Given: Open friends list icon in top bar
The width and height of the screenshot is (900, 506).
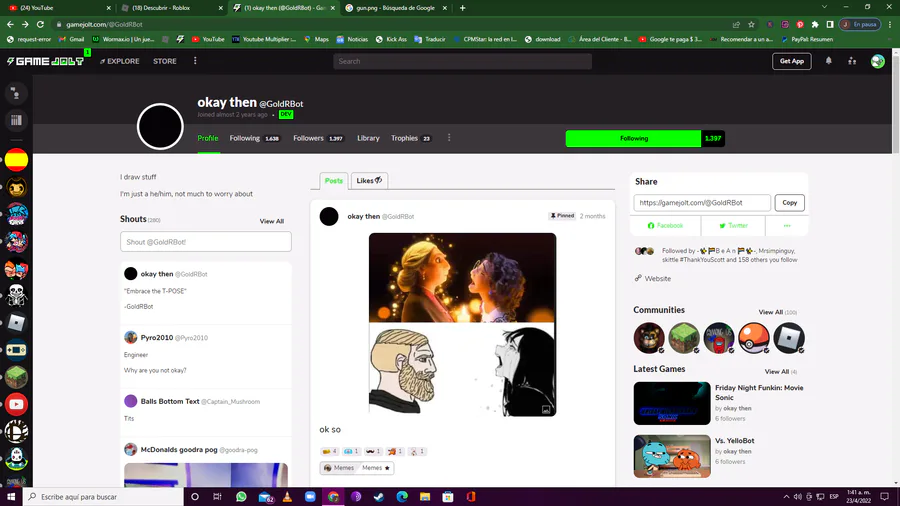Looking at the screenshot, I should pos(852,61).
